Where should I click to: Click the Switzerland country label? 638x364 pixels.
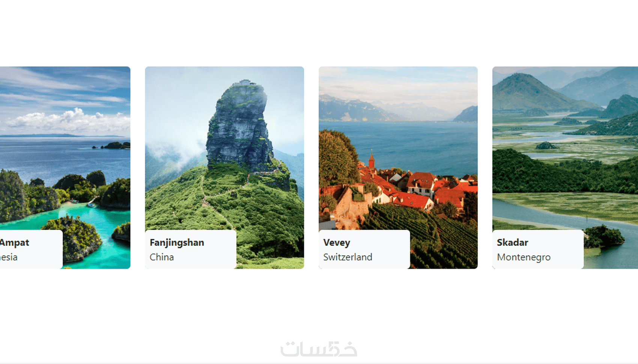click(x=348, y=257)
